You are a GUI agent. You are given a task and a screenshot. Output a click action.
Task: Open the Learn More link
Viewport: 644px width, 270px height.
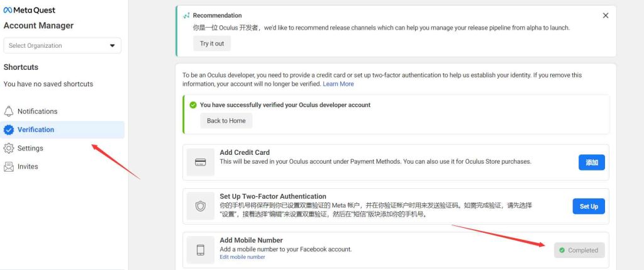[x=338, y=84]
